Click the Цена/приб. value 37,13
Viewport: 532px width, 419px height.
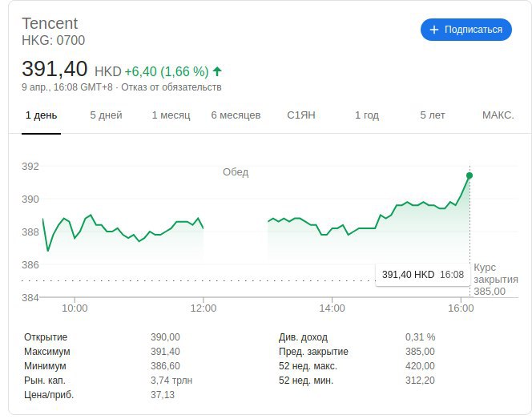[x=163, y=395]
